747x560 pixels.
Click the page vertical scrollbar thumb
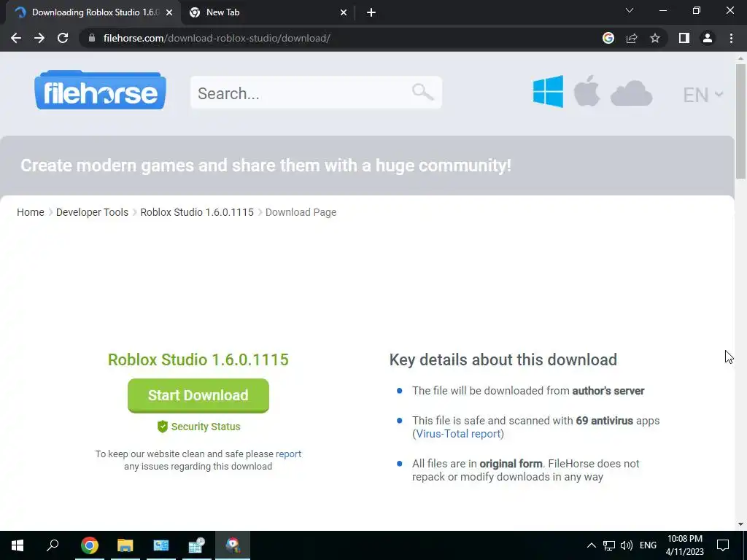tap(740, 121)
